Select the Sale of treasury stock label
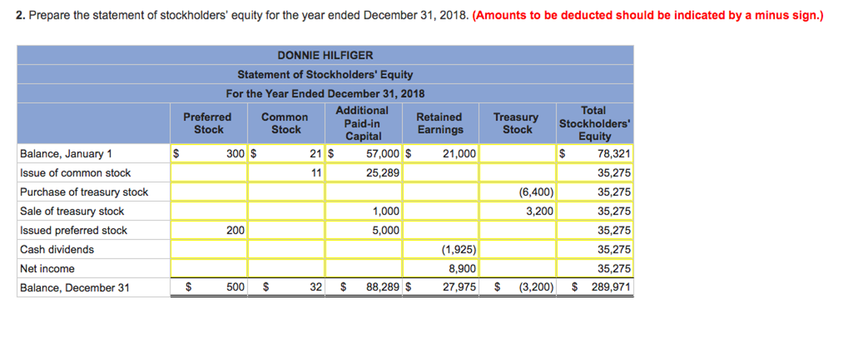The image size is (868, 339). (72, 211)
